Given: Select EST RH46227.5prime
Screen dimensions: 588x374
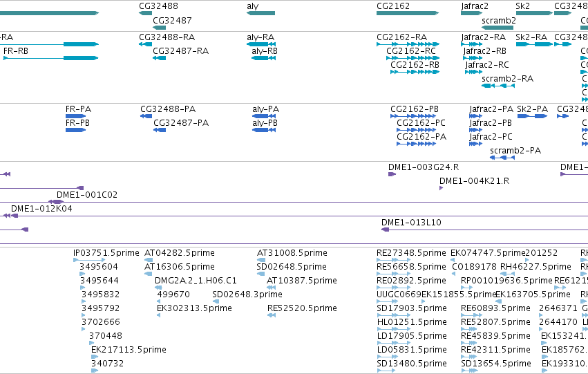Looking at the screenshot, I should click(x=507, y=274).
